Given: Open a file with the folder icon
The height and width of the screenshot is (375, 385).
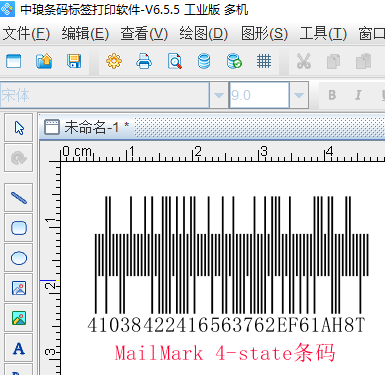Looking at the screenshot, I should click(x=44, y=61).
